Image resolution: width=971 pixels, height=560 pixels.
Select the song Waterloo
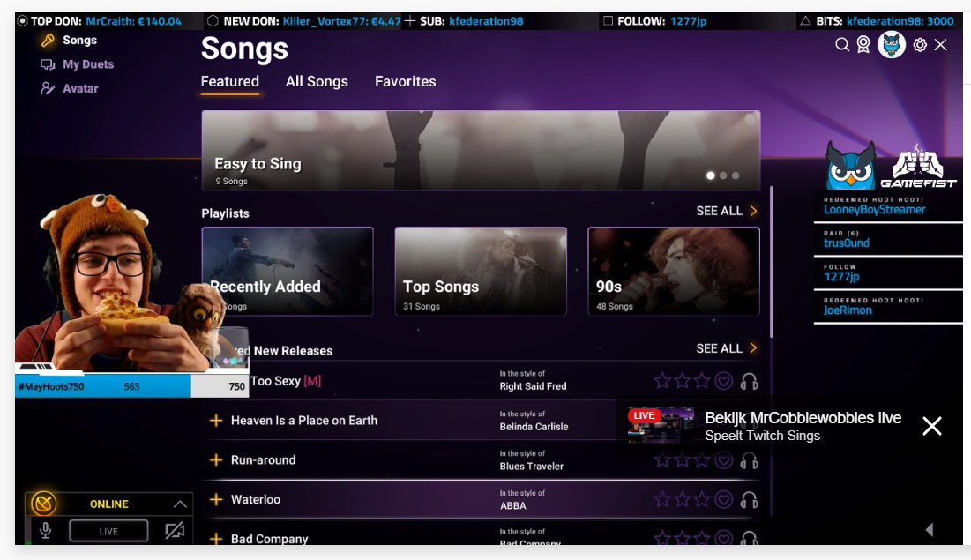[256, 499]
